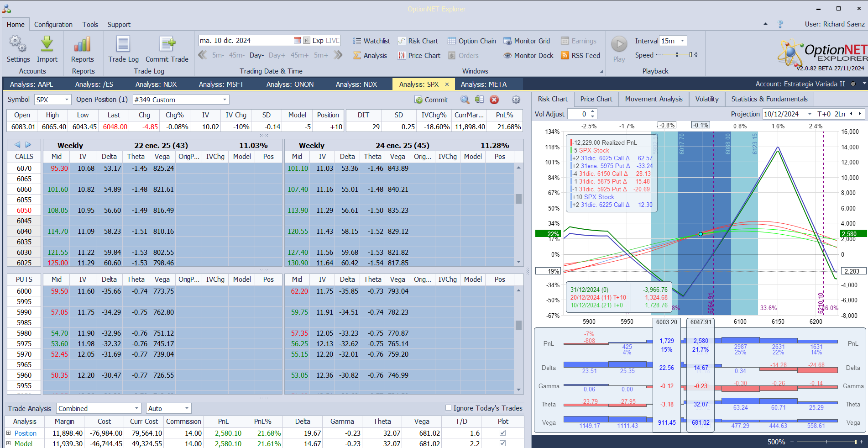Click the Import download icon

click(x=47, y=44)
